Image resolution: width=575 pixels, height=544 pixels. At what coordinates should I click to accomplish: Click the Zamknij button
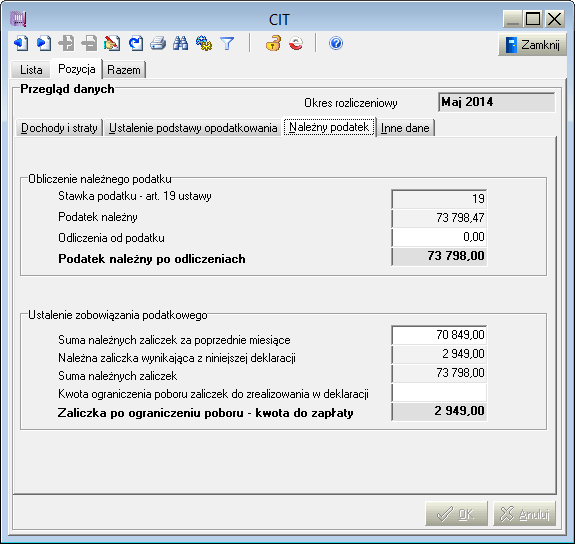(x=532, y=45)
